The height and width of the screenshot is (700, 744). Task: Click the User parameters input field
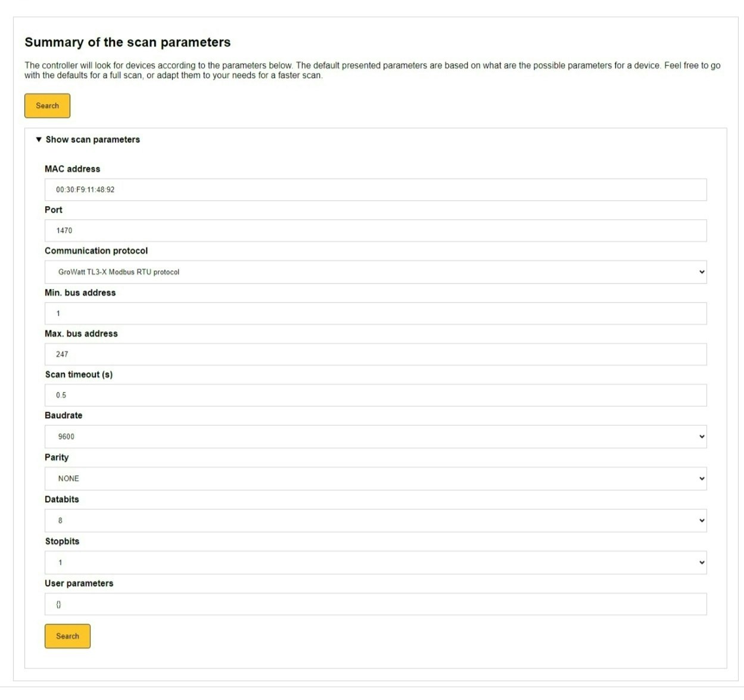click(x=375, y=604)
